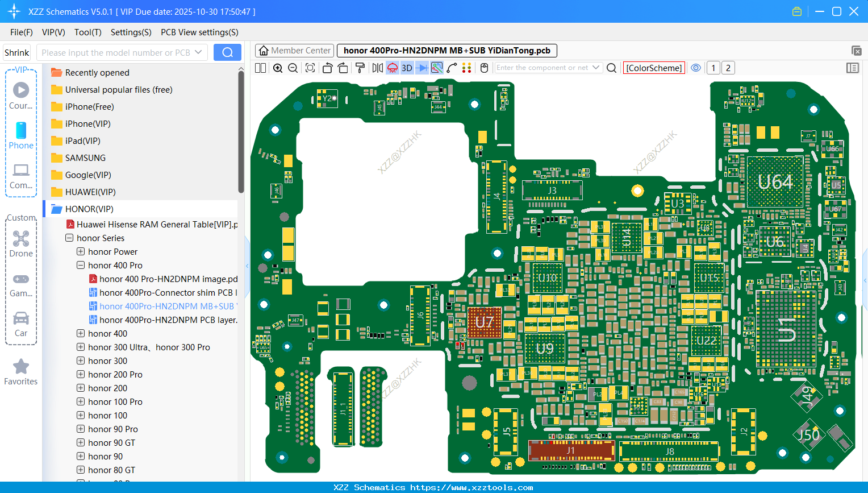This screenshot has width=868, height=493.
Task: Open Favorites star icon
Action: (x=21, y=372)
